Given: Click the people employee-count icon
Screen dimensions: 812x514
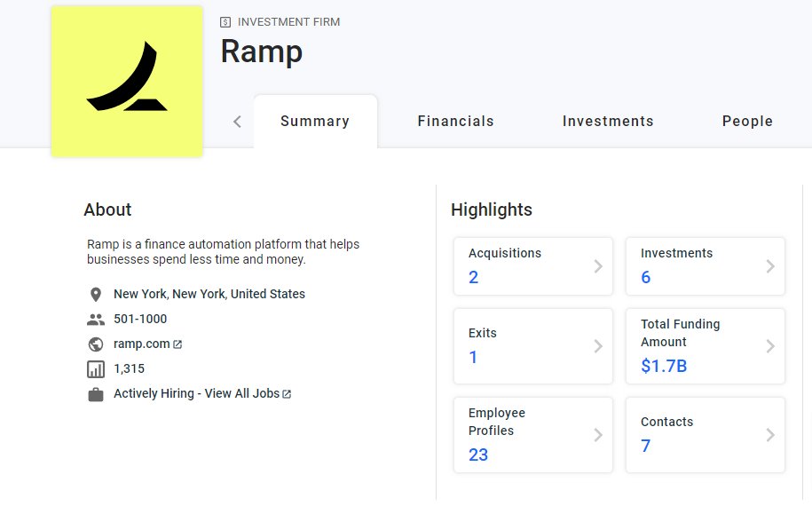Looking at the screenshot, I should pyautogui.click(x=96, y=320).
